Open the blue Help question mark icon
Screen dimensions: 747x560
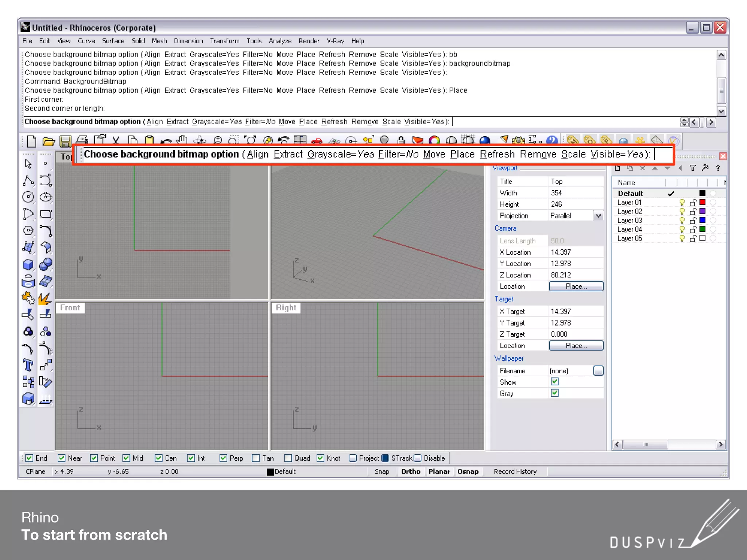tap(552, 140)
